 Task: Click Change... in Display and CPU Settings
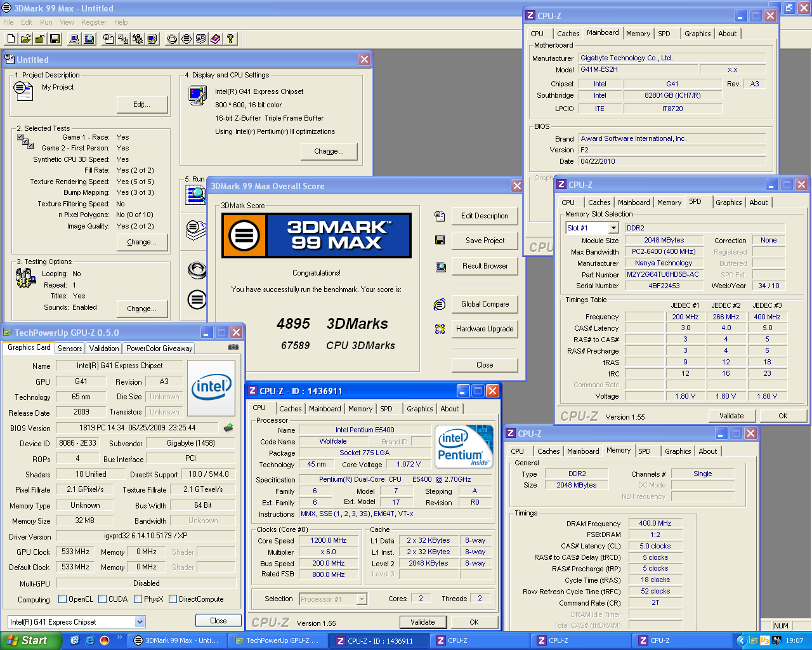click(329, 151)
